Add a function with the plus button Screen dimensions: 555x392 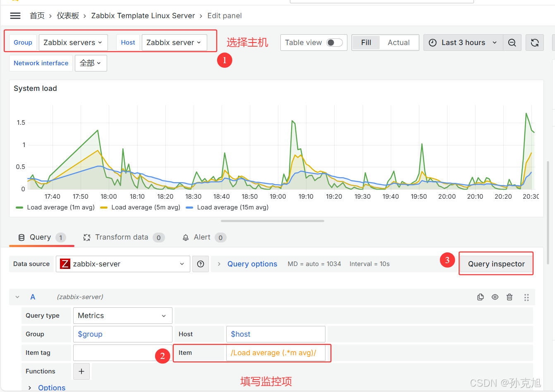point(81,371)
